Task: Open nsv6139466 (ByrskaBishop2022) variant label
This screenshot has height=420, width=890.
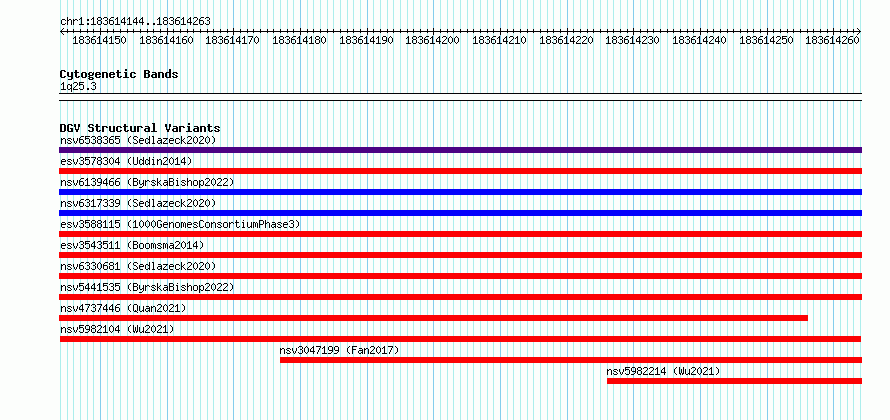Action: (147, 182)
